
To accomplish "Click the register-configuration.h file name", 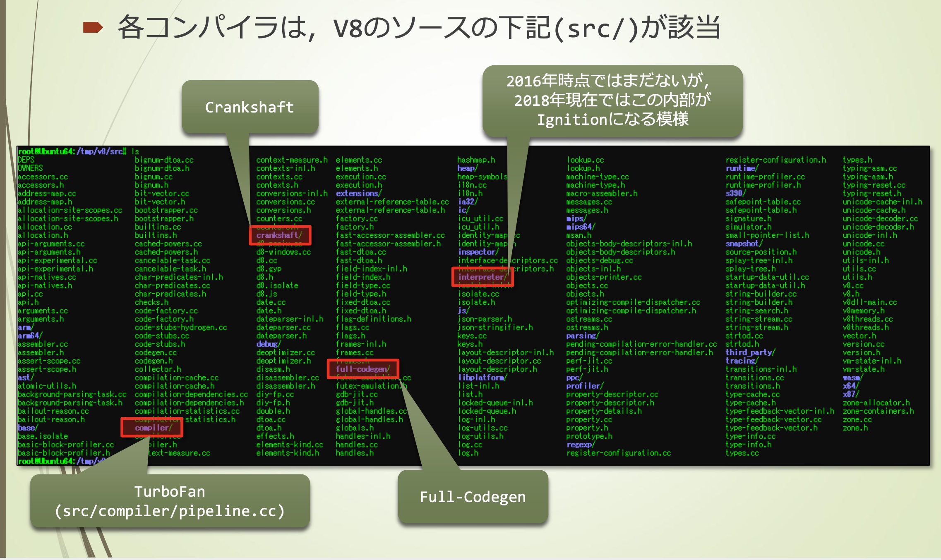I will click(775, 160).
